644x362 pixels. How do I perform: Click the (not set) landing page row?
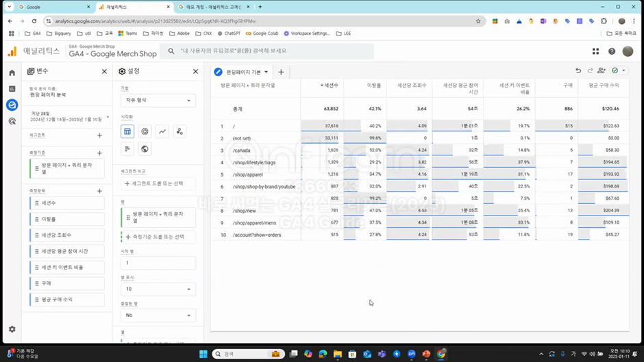tap(241, 138)
